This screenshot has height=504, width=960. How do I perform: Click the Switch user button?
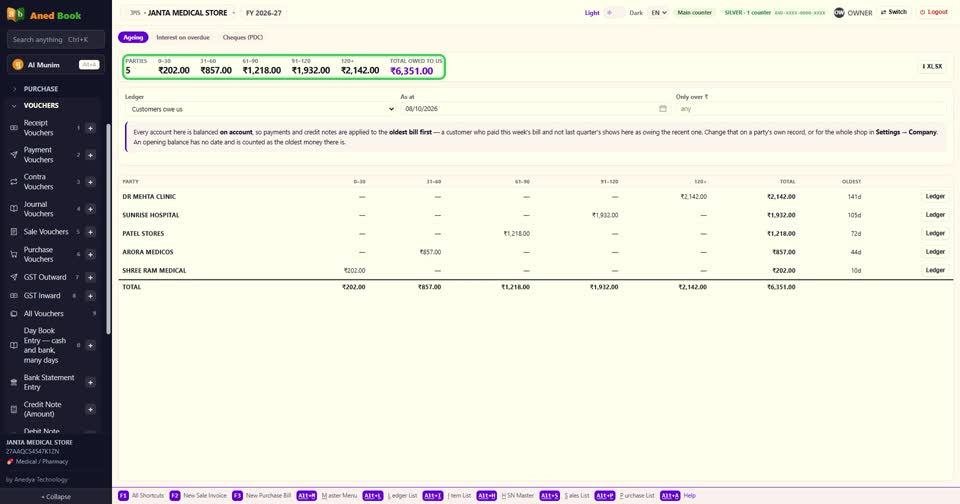coord(893,12)
